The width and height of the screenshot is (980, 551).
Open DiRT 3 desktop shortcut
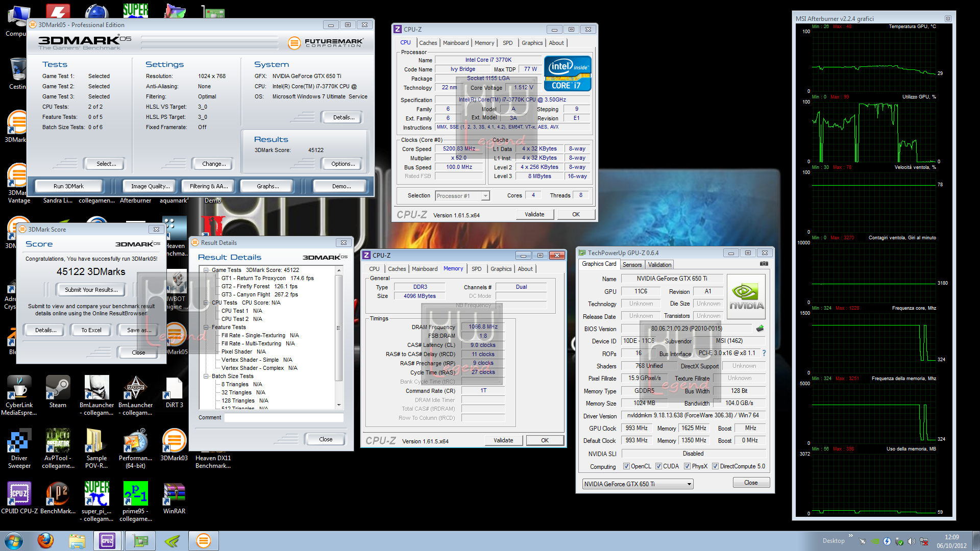174,392
